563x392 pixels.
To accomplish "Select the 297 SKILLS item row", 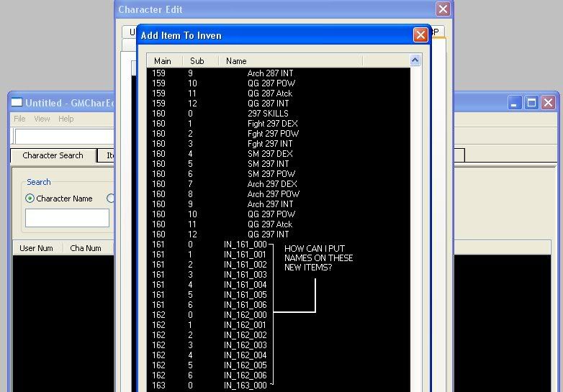I will pyautogui.click(x=267, y=114).
